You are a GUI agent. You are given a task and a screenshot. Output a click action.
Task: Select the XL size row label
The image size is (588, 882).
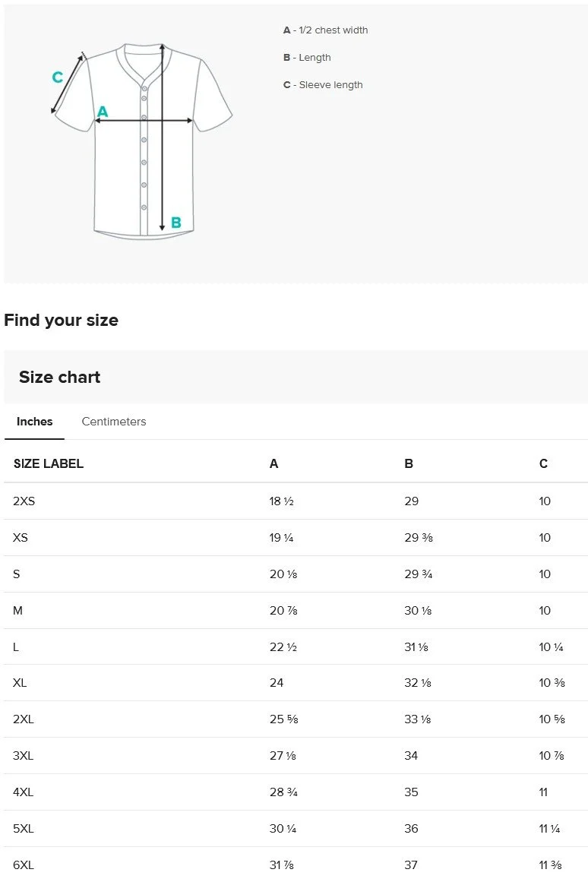click(x=20, y=683)
